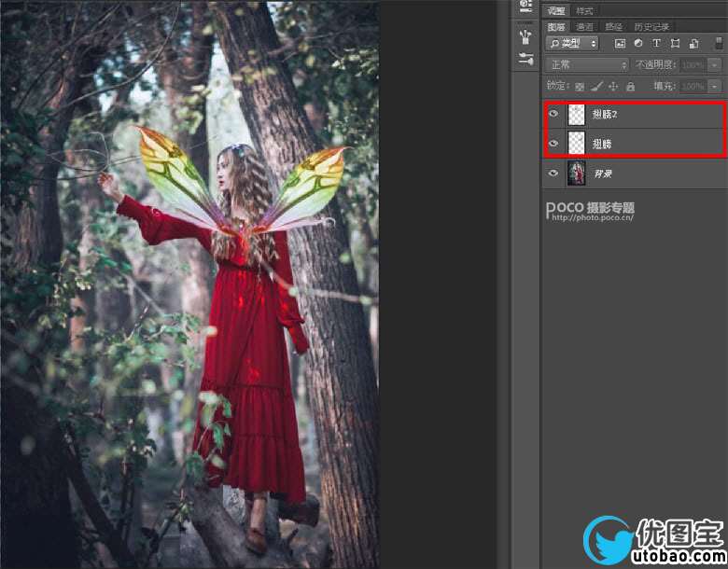This screenshot has width=728, height=569.
Task: Open the brush settings panel icon
Action: (525, 60)
